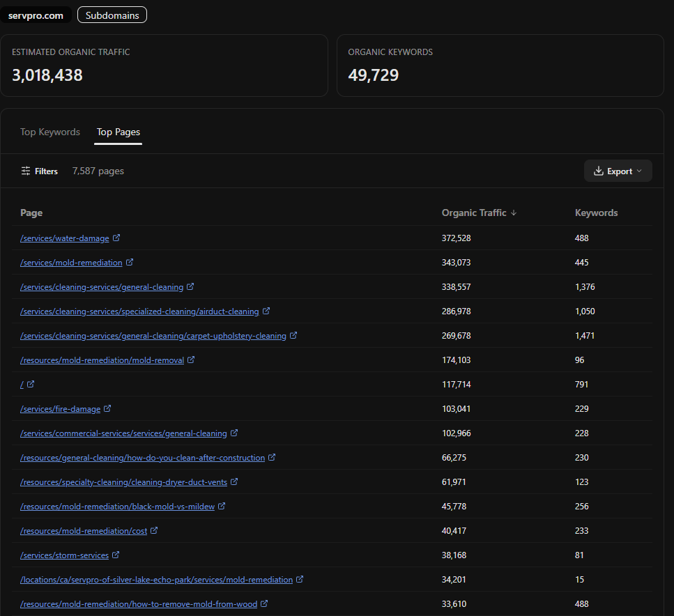Select keywords value 1,471

[585, 336]
